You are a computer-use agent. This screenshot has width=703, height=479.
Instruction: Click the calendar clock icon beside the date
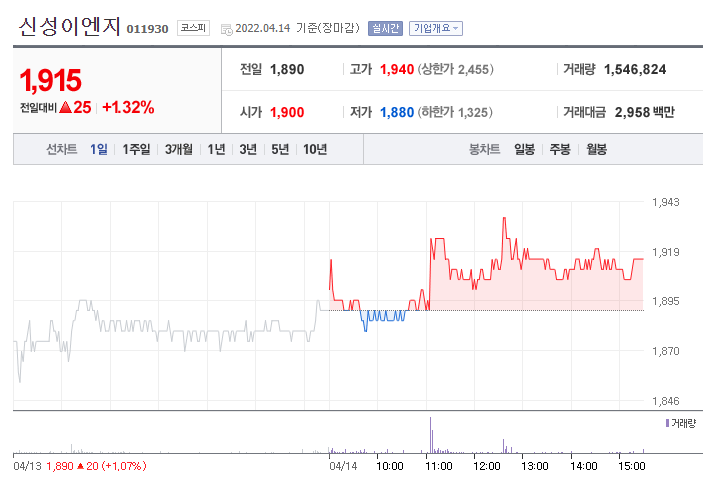click(x=227, y=30)
